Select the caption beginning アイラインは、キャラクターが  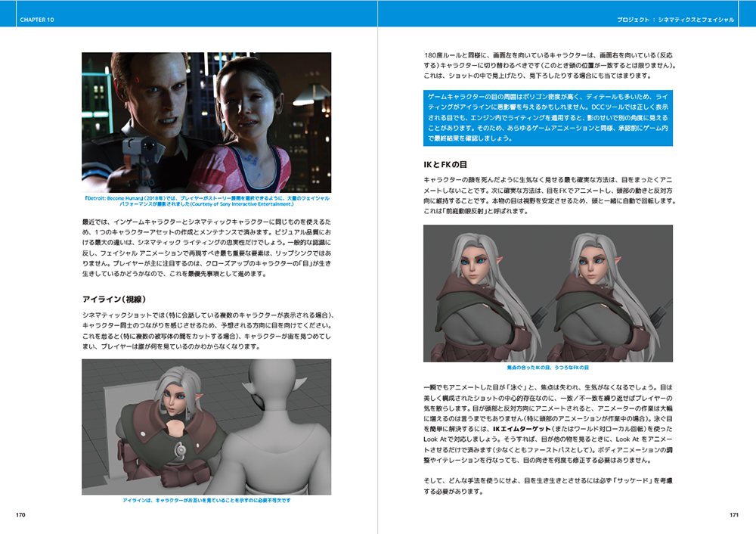(206, 501)
